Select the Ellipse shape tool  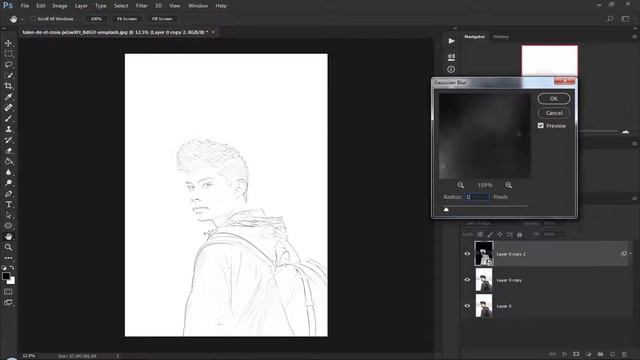(x=8, y=226)
